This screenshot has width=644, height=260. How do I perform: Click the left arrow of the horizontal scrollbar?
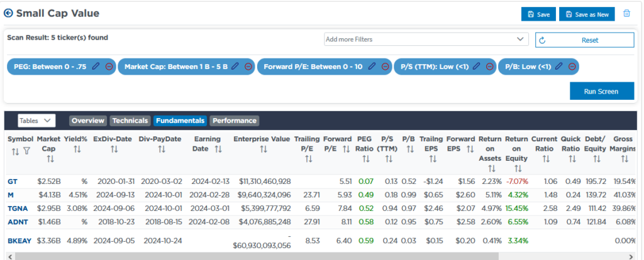coord(9,256)
